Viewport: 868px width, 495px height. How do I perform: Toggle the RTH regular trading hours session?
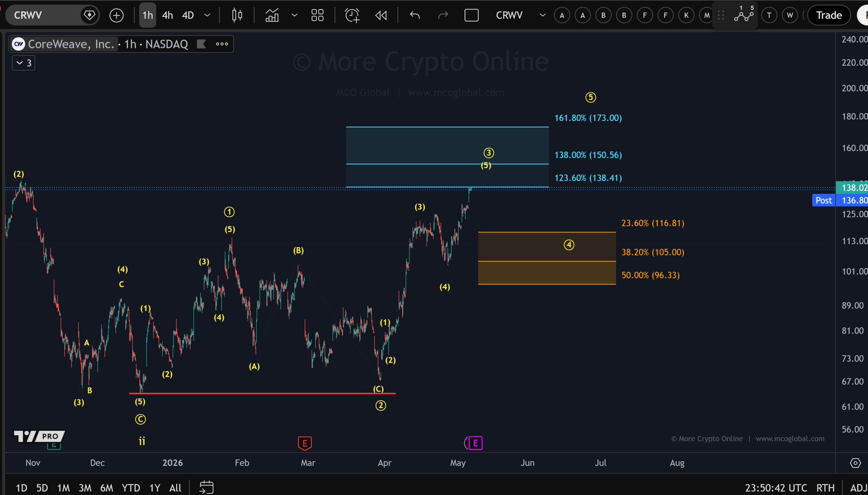coord(825,488)
